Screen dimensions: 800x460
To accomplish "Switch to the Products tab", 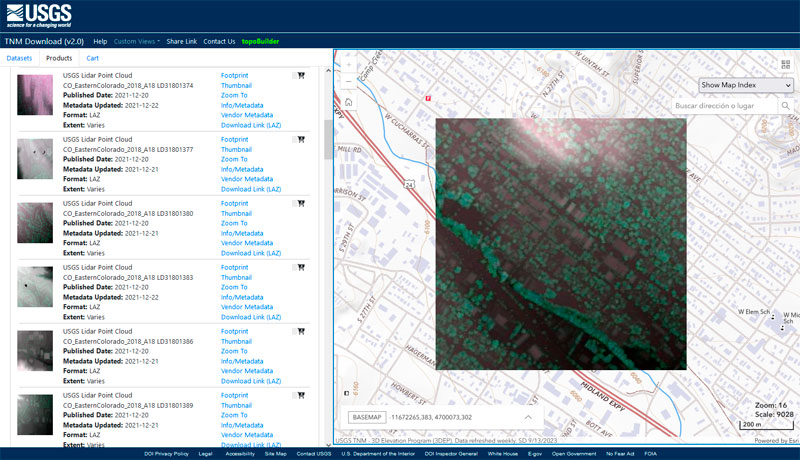I will pyautogui.click(x=59, y=58).
